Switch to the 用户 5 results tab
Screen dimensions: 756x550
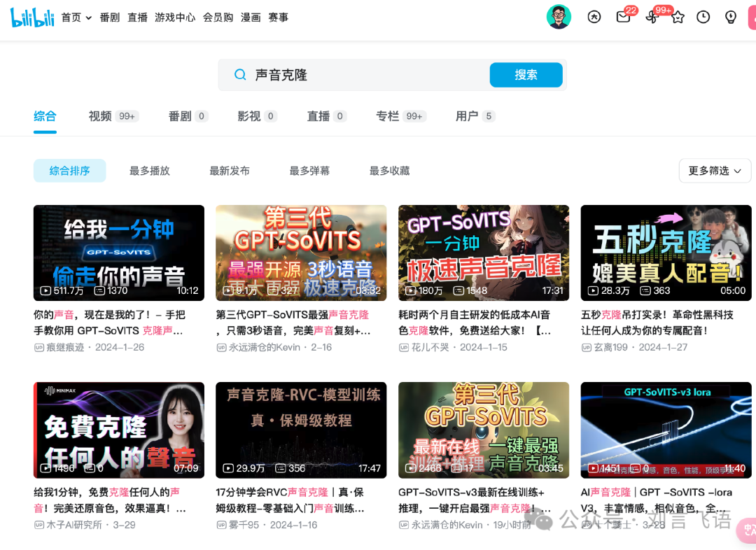(x=475, y=116)
